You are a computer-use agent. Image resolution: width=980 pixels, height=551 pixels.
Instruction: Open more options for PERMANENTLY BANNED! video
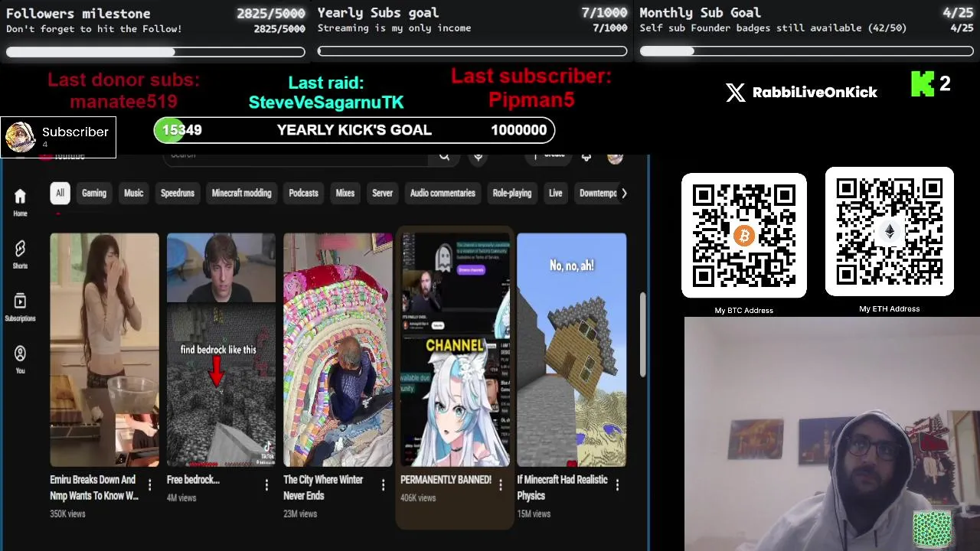coord(501,484)
